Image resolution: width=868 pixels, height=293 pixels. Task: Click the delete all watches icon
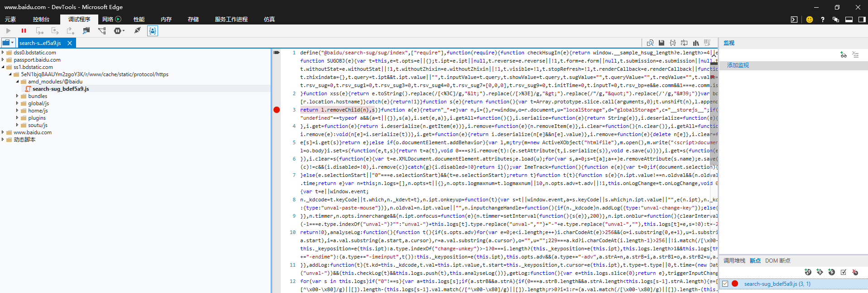(855, 54)
